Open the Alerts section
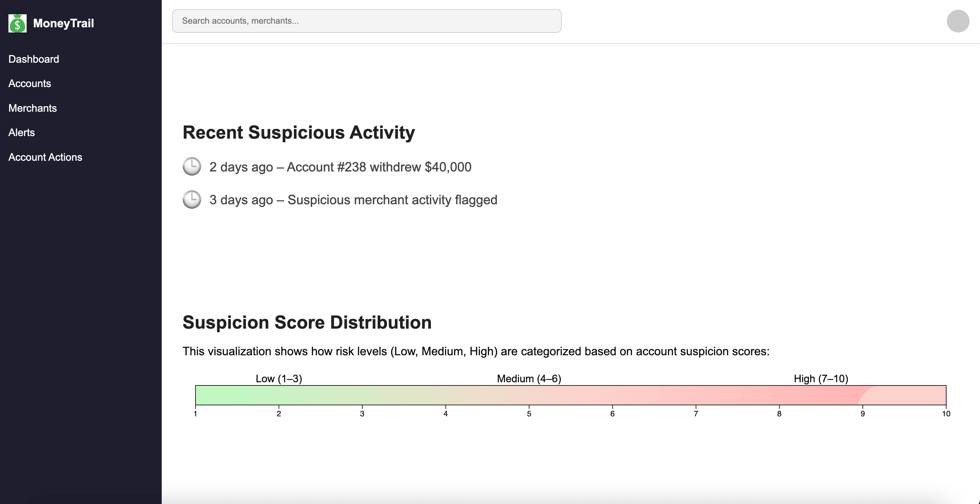The height and width of the screenshot is (504, 980). coord(22,132)
